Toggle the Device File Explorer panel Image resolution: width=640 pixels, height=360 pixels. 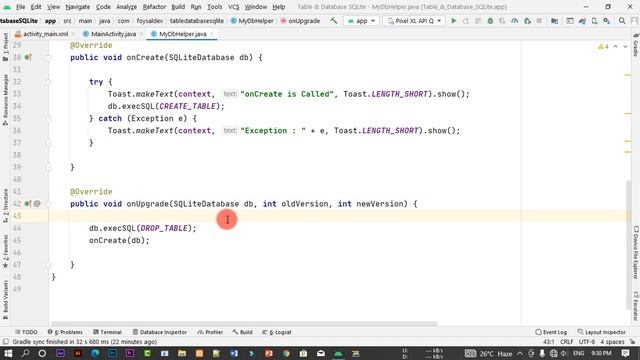[636, 253]
